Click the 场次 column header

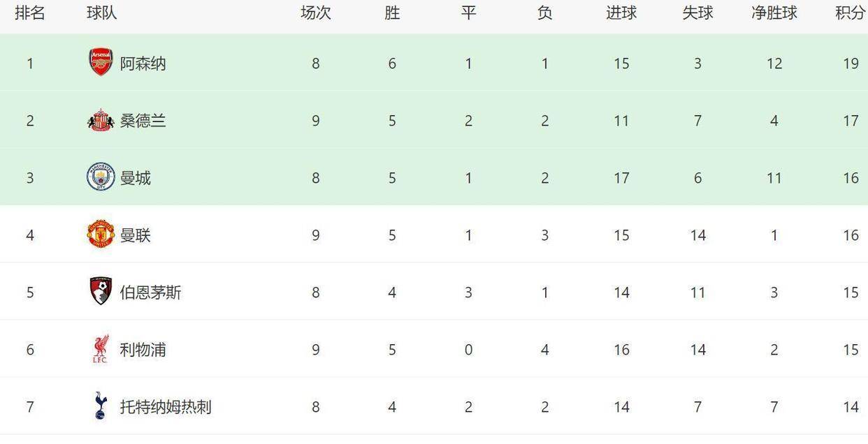click(x=315, y=13)
